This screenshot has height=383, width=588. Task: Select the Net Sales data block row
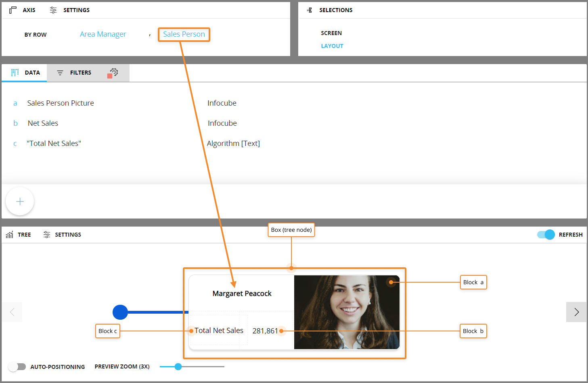[x=43, y=123]
